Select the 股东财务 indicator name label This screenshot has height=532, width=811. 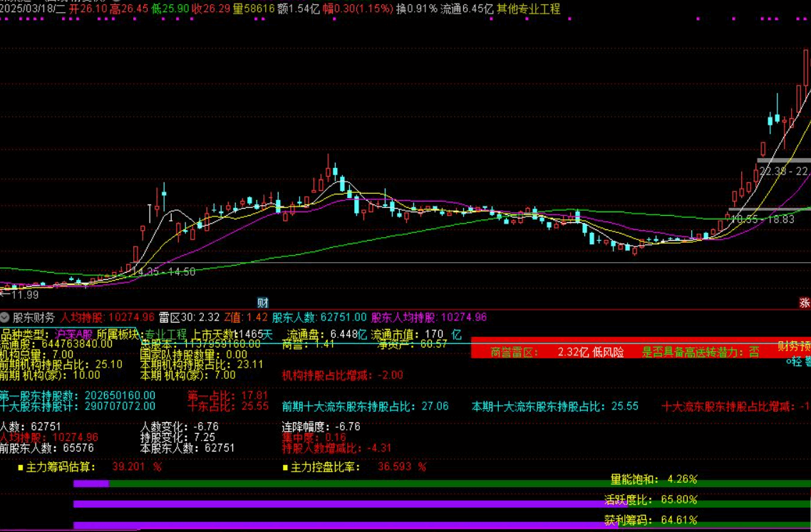tap(33, 318)
